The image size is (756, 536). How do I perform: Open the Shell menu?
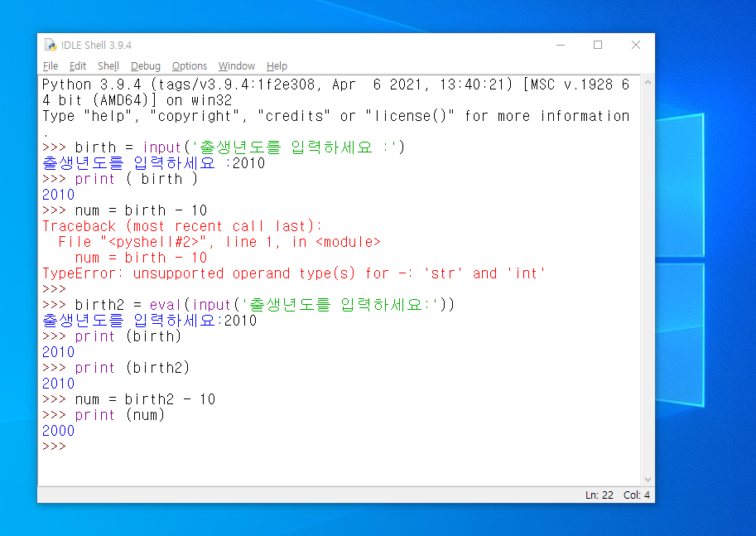point(108,66)
